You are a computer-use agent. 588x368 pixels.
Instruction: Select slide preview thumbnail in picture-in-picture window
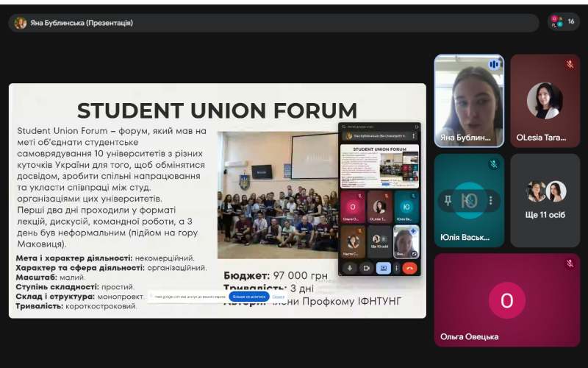[x=379, y=166]
